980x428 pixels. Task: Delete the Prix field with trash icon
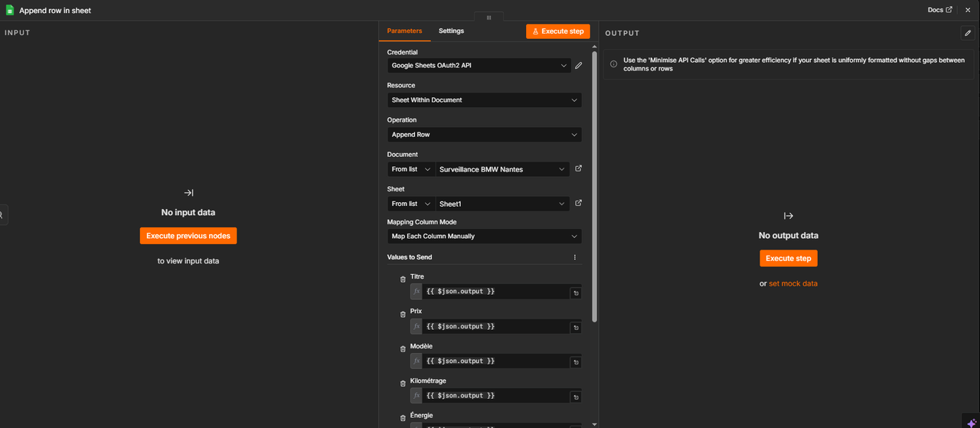403,315
